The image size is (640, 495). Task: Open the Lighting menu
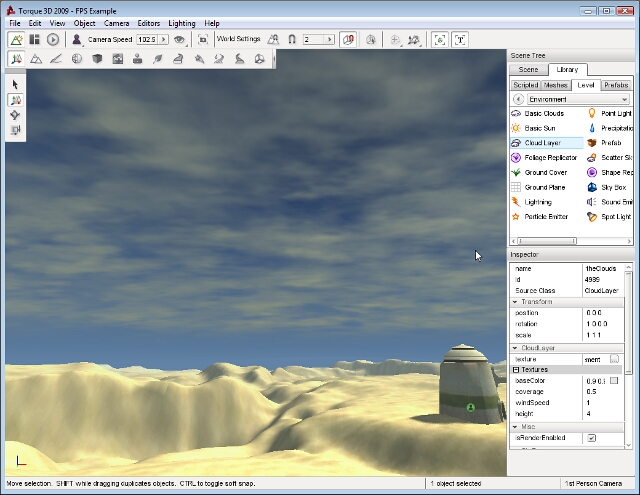182,23
